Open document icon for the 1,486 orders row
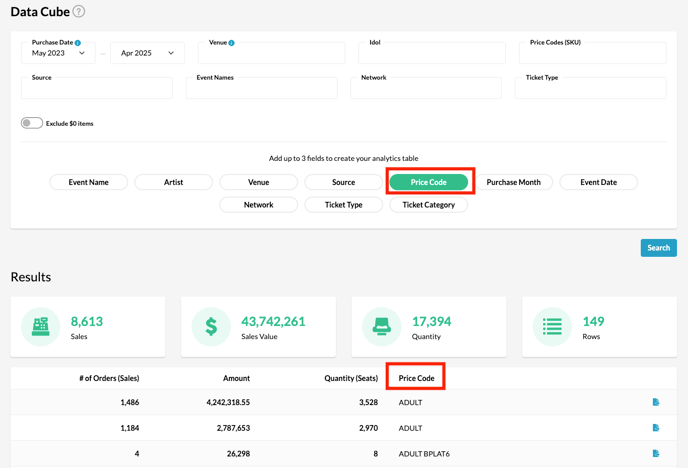 tap(656, 402)
